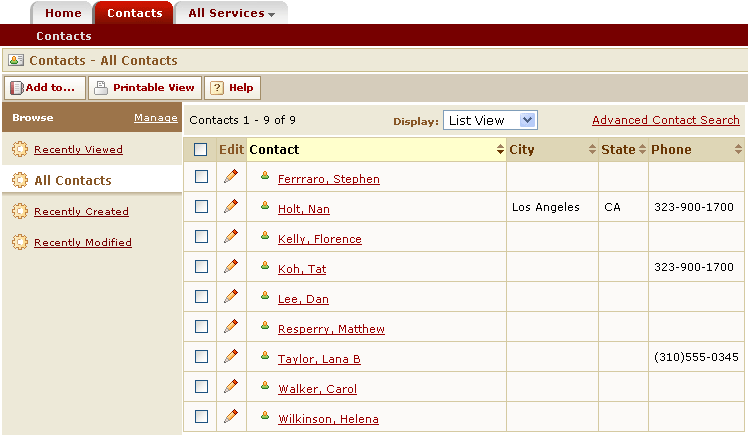Open contact Ferrraro, Stephen

pos(329,179)
